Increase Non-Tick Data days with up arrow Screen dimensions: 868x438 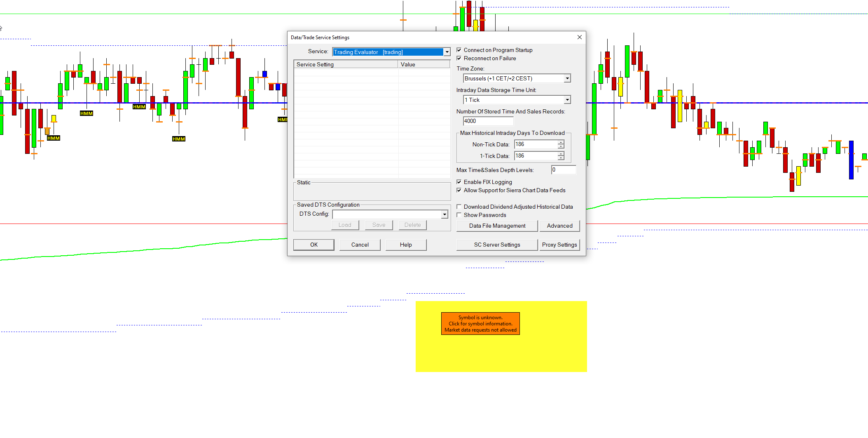(561, 142)
